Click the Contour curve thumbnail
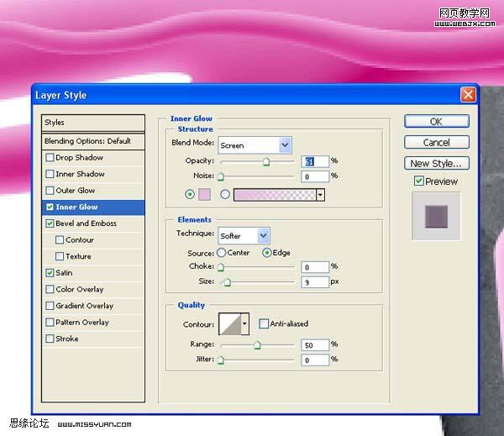The width and height of the screenshot is (504, 436). [230, 324]
